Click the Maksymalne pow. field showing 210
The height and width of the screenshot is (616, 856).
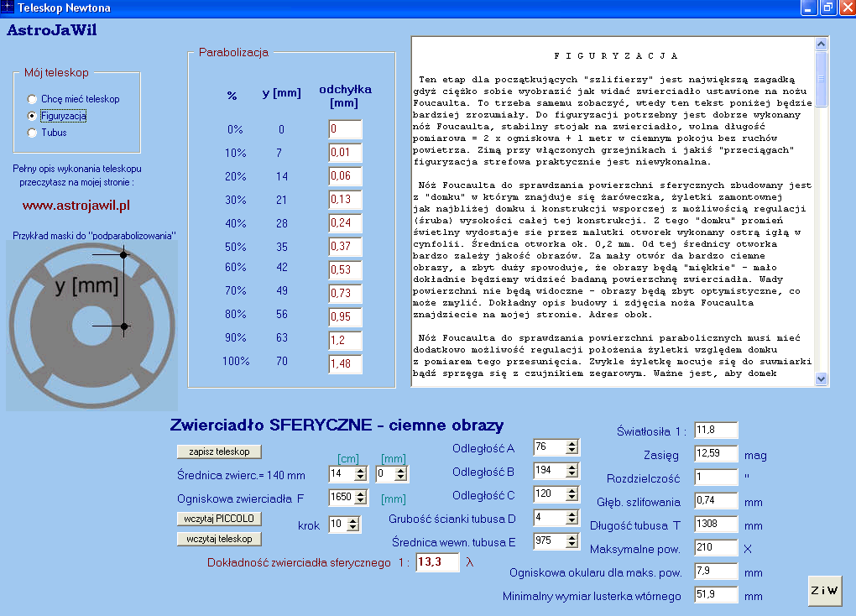pos(716,548)
